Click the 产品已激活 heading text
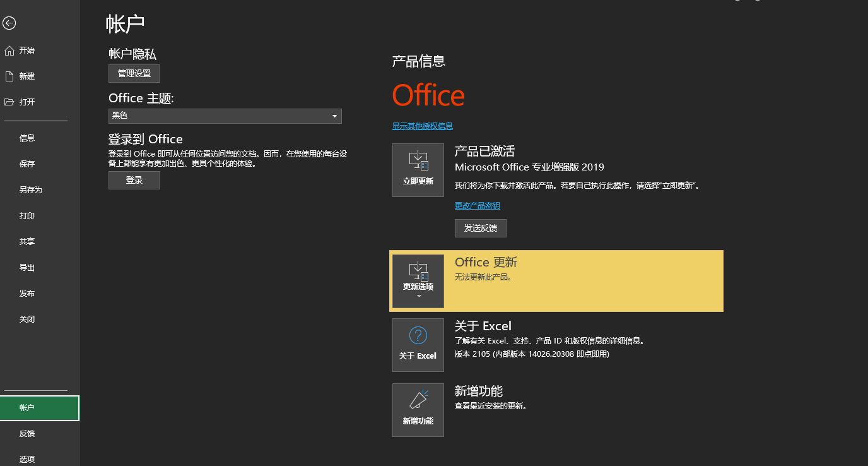The width and height of the screenshot is (868, 466). pos(485,151)
